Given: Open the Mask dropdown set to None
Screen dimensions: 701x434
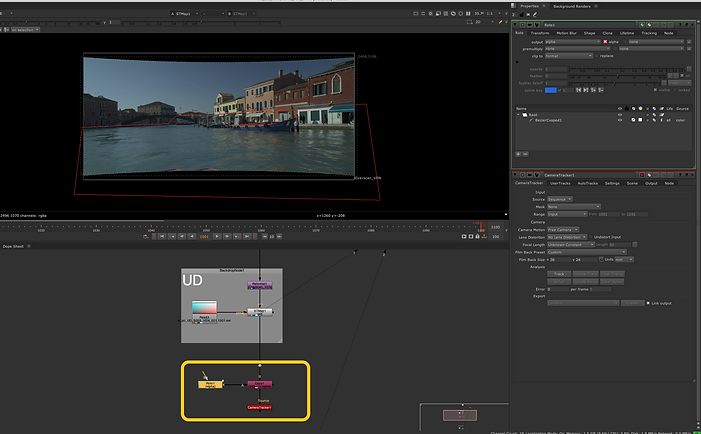Looking at the screenshot, I should pos(574,207).
